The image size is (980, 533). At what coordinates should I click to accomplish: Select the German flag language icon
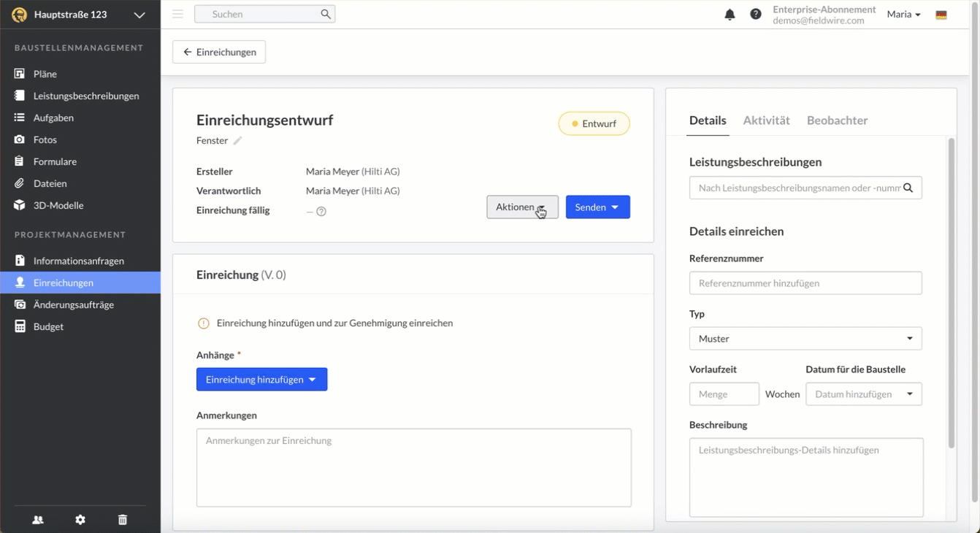click(x=941, y=15)
